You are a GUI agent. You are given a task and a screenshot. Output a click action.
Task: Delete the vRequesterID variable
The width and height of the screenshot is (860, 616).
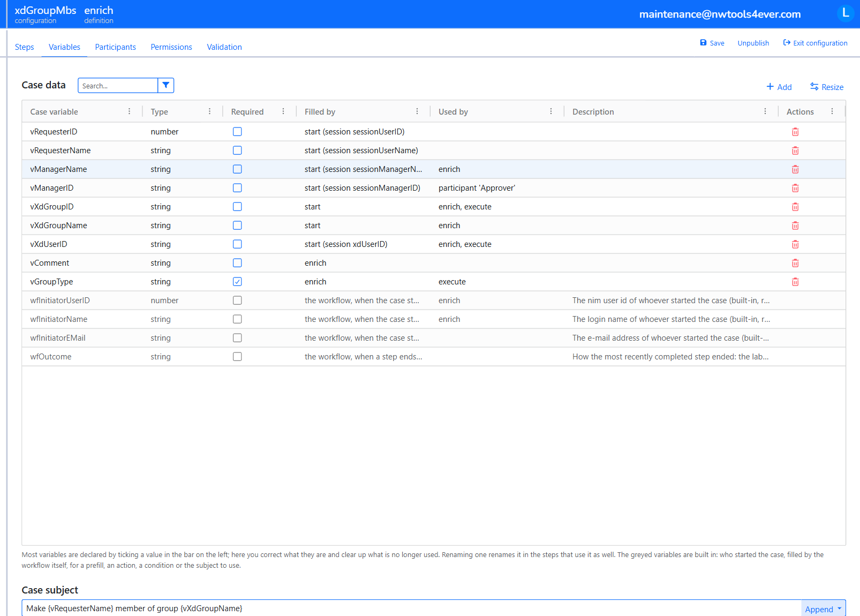795,132
